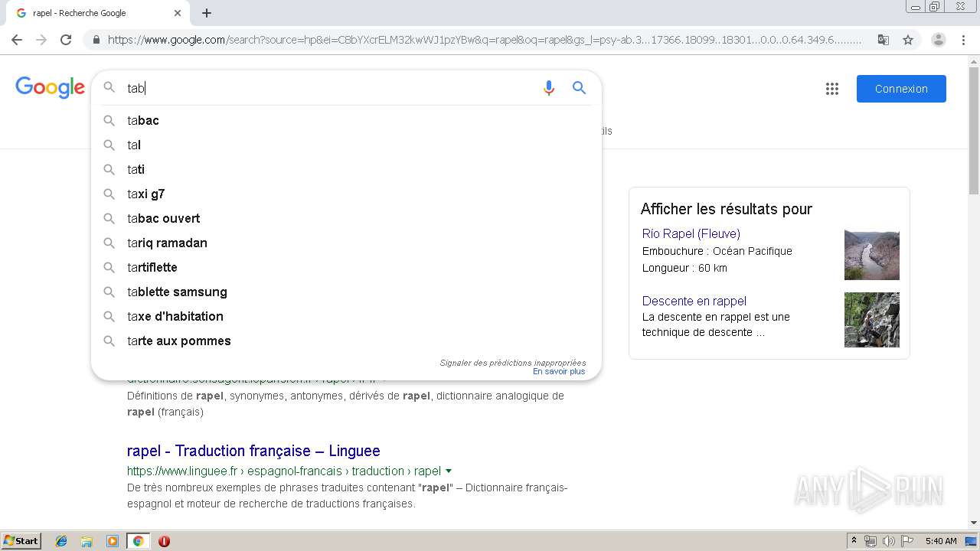This screenshot has height=551, width=980.
Task: Click the search icon beside 'tabac'
Action: point(109,120)
